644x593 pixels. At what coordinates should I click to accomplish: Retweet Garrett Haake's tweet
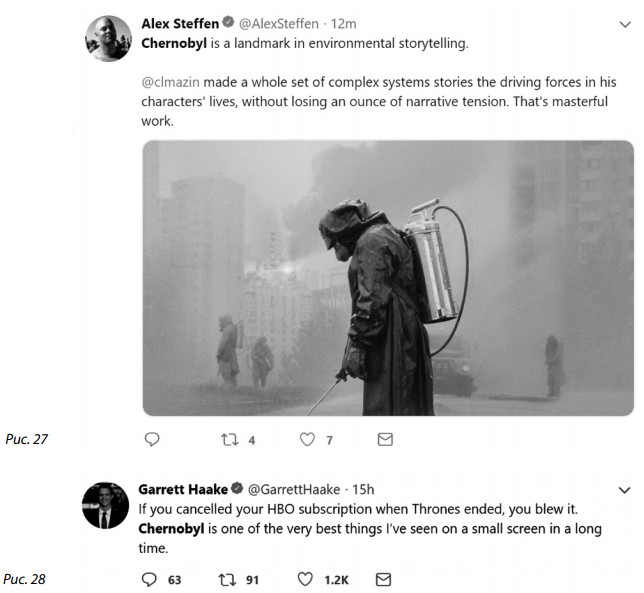[226, 579]
